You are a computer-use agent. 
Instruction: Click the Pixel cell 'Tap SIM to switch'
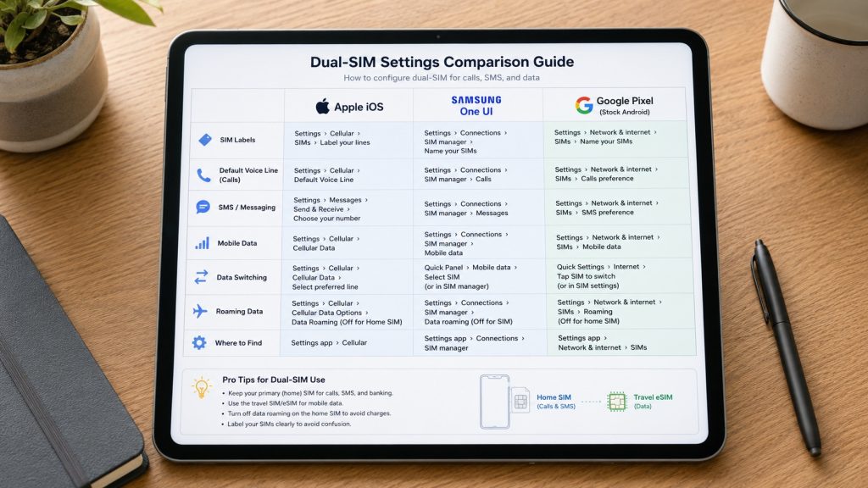[x=586, y=276]
